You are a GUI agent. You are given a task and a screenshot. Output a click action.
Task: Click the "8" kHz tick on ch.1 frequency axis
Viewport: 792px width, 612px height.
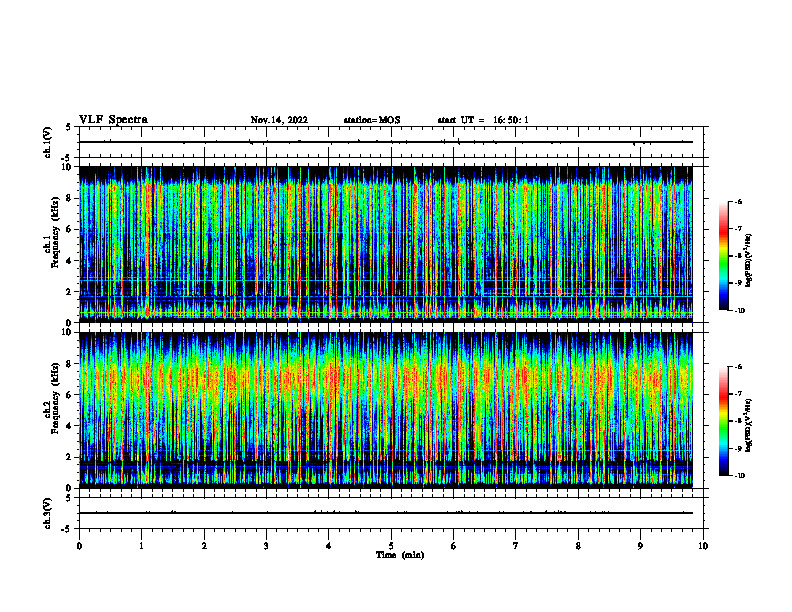(70, 198)
